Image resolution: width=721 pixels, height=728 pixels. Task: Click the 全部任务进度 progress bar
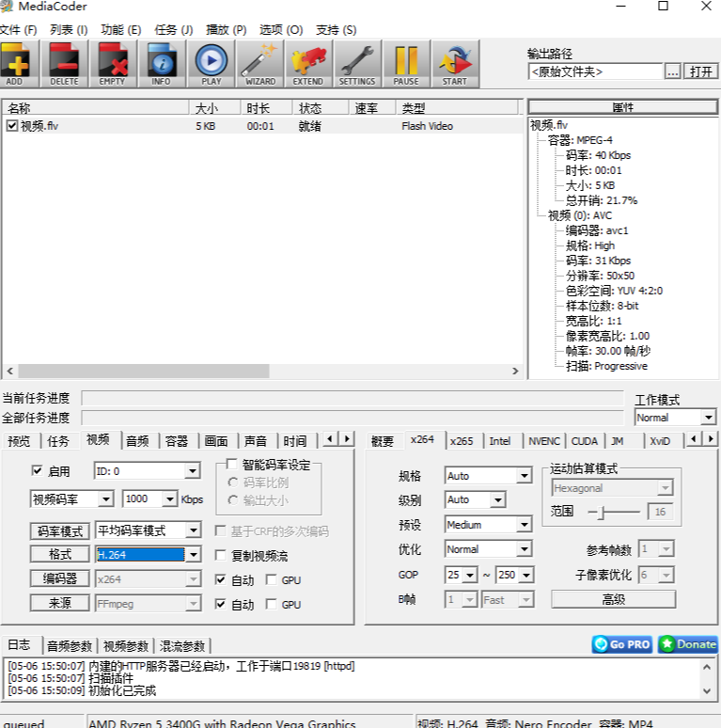(x=353, y=418)
